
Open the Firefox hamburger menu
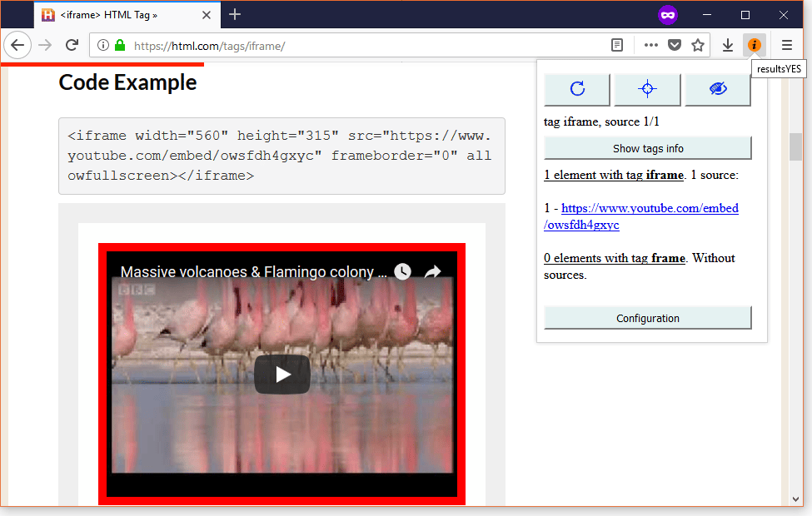tap(787, 46)
